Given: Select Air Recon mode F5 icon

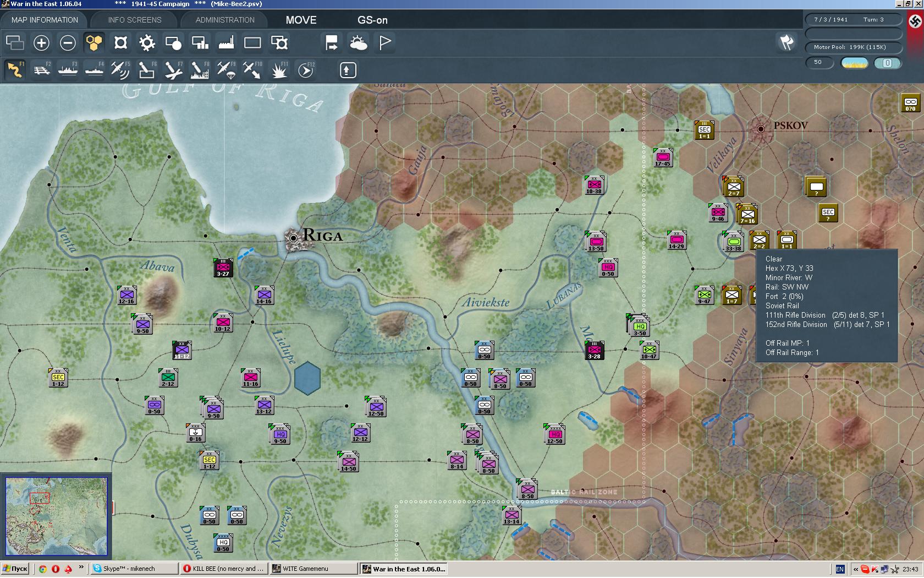Looking at the screenshot, I should [120, 70].
